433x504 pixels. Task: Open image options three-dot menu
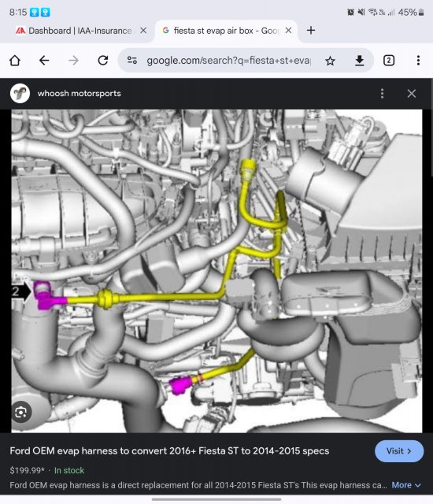(382, 94)
